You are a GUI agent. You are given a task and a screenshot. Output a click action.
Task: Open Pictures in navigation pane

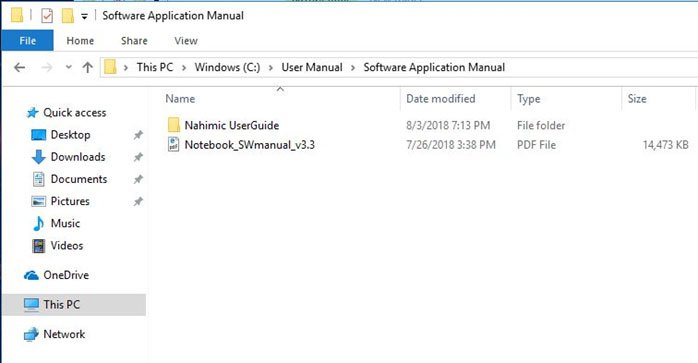tap(70, 201)
